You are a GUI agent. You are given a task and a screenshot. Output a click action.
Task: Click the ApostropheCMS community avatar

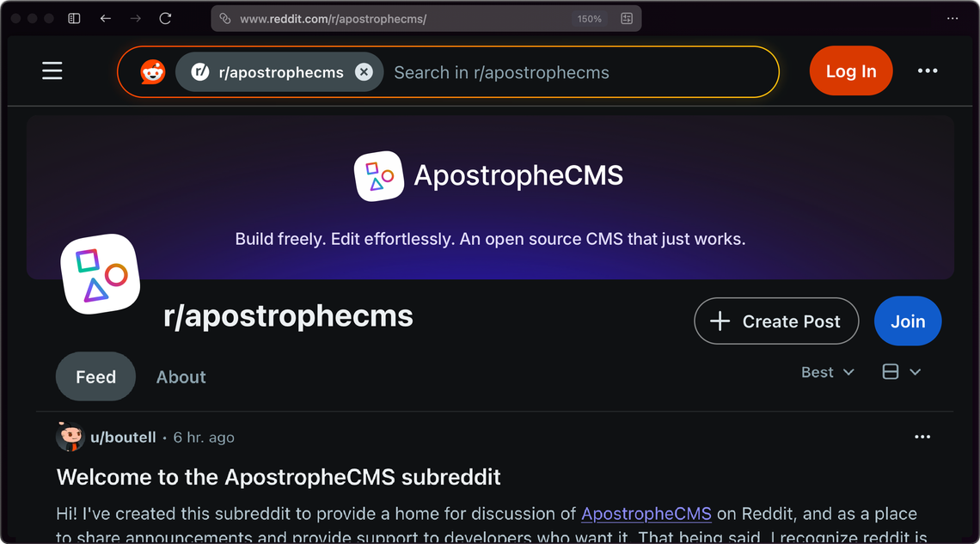click(100, 273)
